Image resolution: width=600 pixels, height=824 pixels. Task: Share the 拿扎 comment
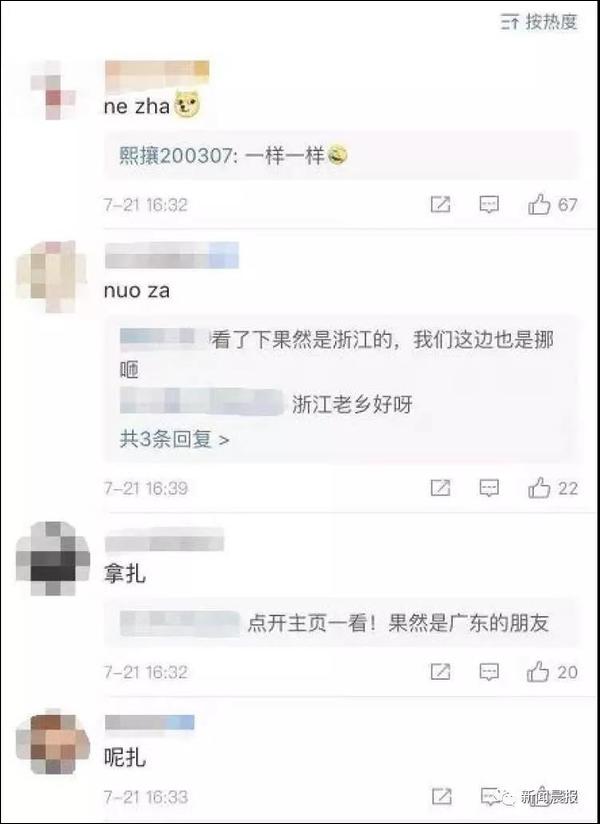point(440,672)
